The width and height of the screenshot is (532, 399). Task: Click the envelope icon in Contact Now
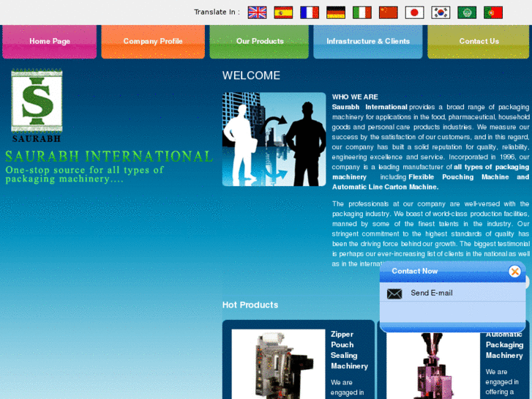click(x=394, y=294)
